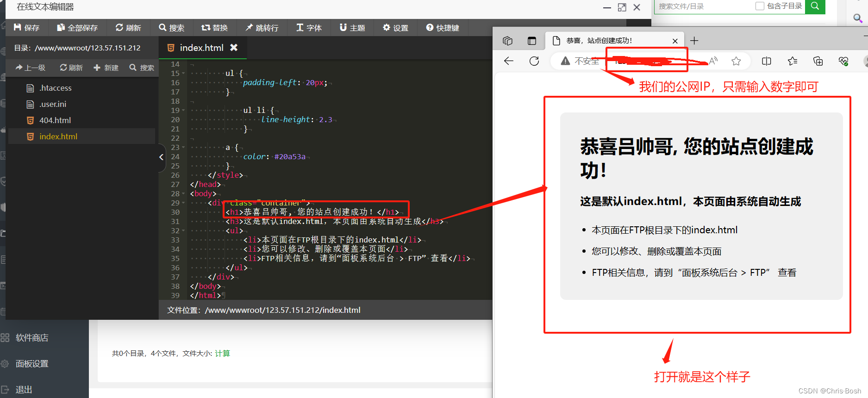The height and width of the screenshot is (398, 868).
Task: Fold the ul element at line 32
Action: [x=183, y=230]
